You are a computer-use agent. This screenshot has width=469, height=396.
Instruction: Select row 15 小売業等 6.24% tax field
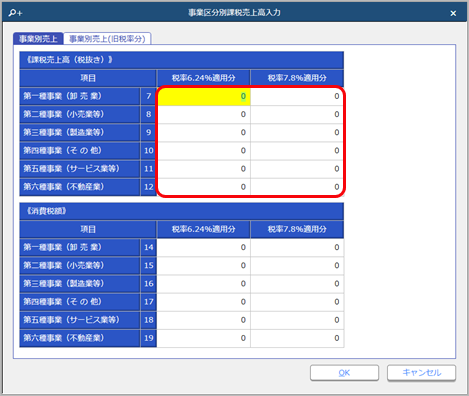coord(203,266)
